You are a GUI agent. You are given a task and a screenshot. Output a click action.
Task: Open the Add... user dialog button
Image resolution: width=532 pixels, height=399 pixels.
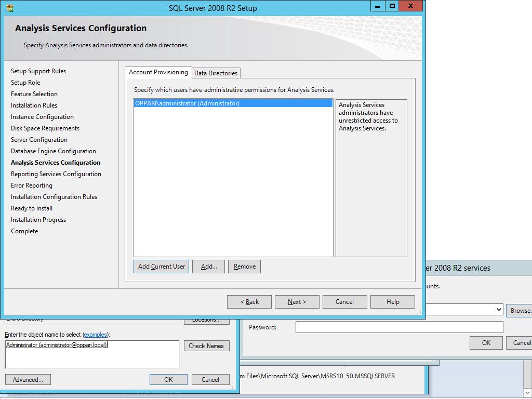click(x=209, y=267)
